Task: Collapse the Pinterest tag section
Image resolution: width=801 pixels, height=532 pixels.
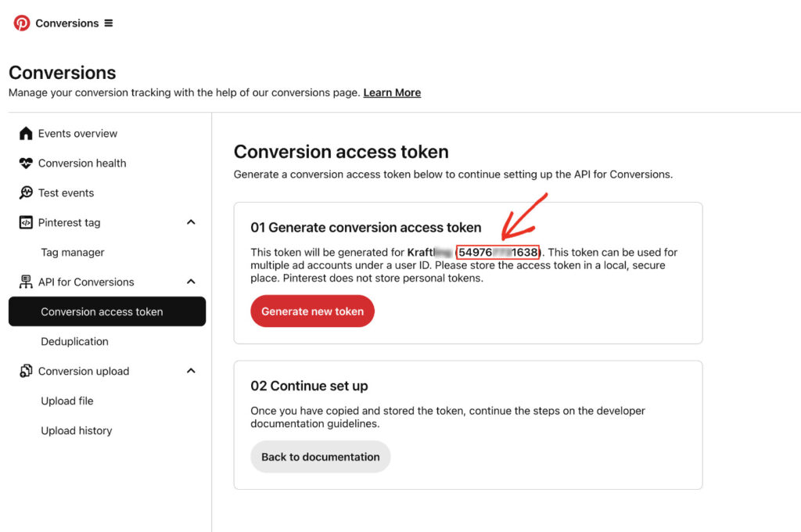Action: (x=191, y=222)
